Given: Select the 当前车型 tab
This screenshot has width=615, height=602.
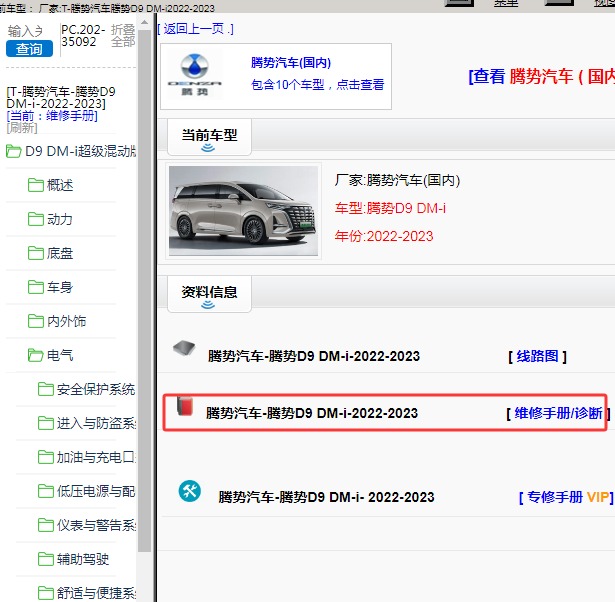Looking at the screenshot, I should (209, 137).
